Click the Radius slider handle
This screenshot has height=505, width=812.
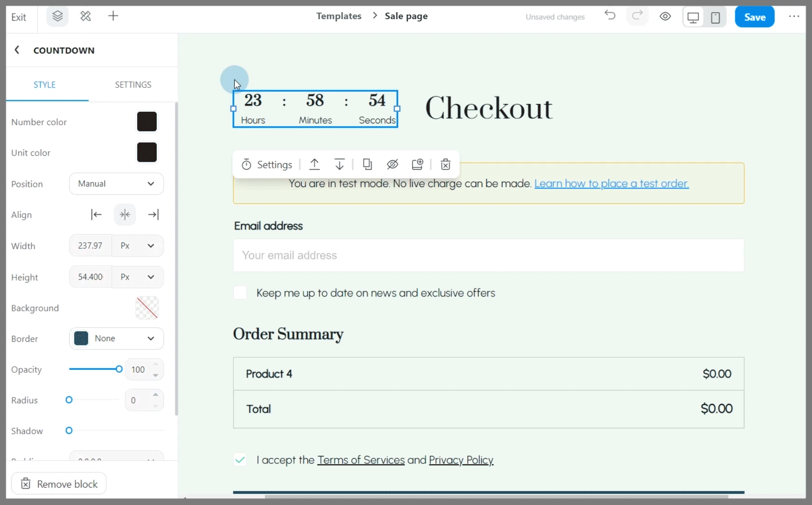pos(69,400)
